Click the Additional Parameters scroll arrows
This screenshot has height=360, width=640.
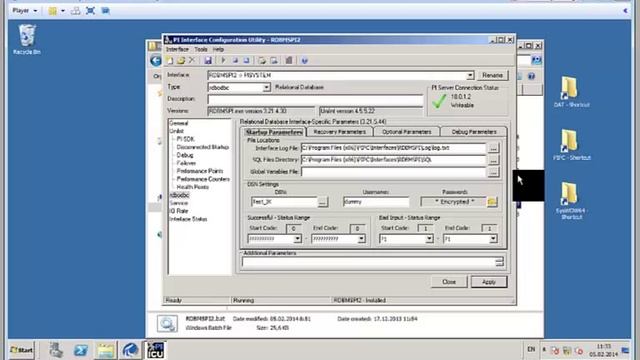click(499, 262)
